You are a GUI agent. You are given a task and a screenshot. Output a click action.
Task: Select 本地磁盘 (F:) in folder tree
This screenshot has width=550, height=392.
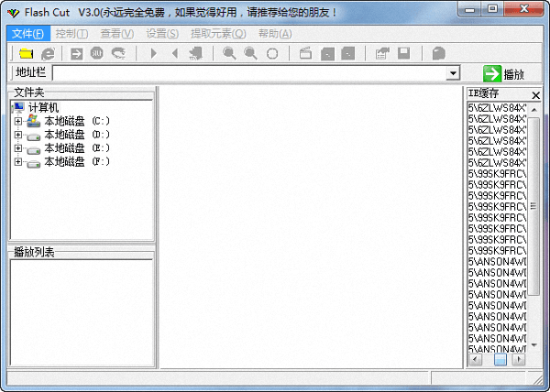coord(77,161)
